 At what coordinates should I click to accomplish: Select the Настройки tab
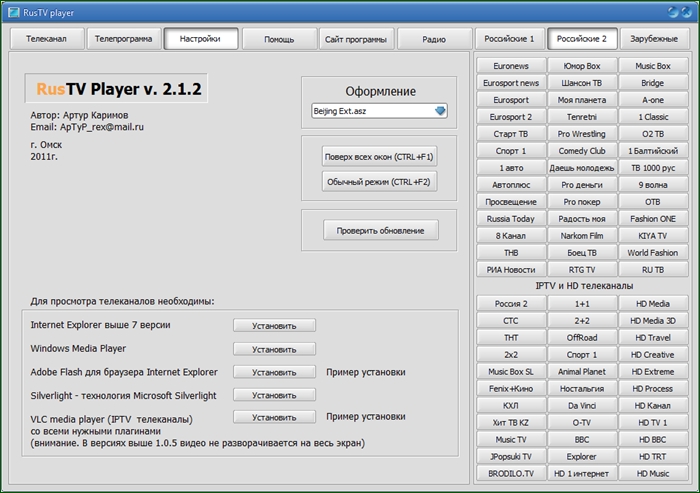(x=200, y=39)
